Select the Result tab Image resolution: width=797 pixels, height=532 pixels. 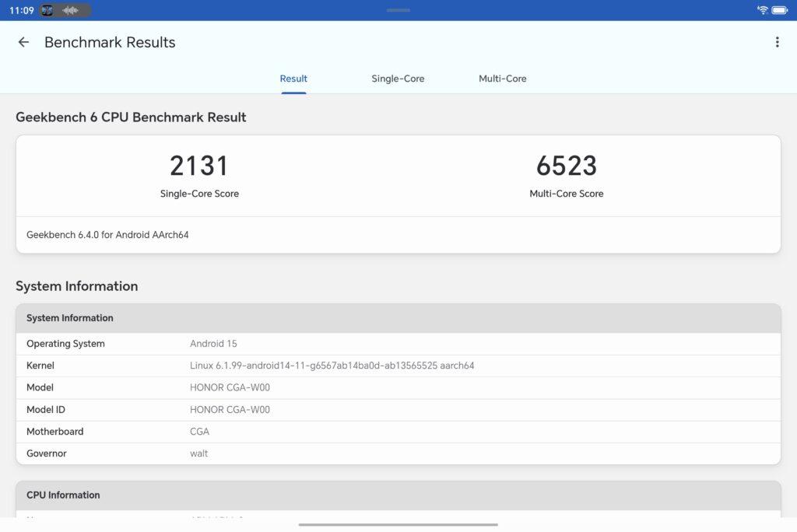[x=293, y=79]
